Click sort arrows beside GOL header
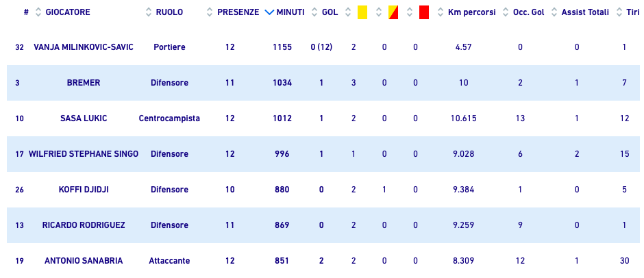Viewport: 644px width, 278px height. tap(314, 12)
